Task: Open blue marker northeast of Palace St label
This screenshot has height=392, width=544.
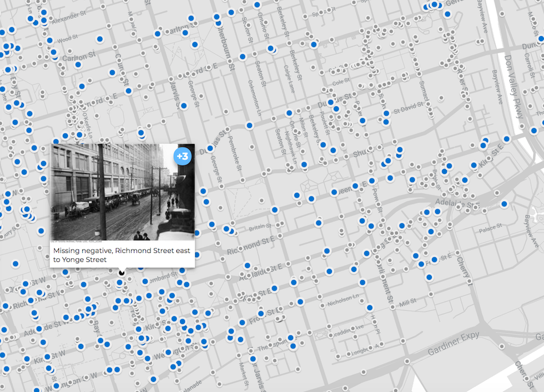Action: (x=503, y=204)
